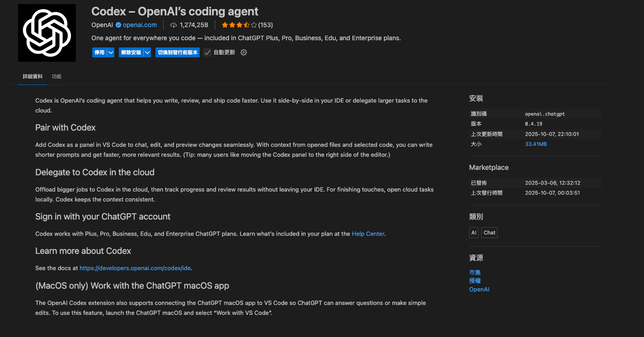The height and width of the screenshot is (337, 644).
Task: Click the 解除安裝 uninstall button
Action: pyautogui.click(x=131, y=52)
